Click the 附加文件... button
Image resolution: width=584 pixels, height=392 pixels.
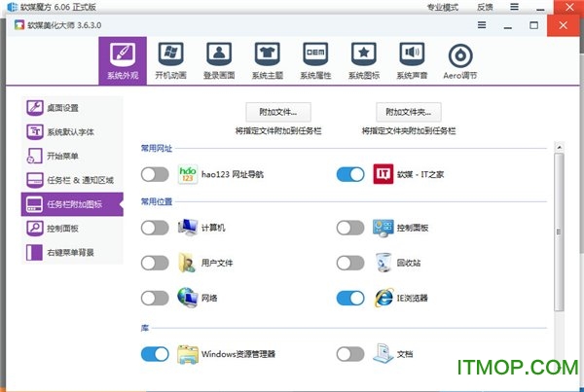click(278, 112)
